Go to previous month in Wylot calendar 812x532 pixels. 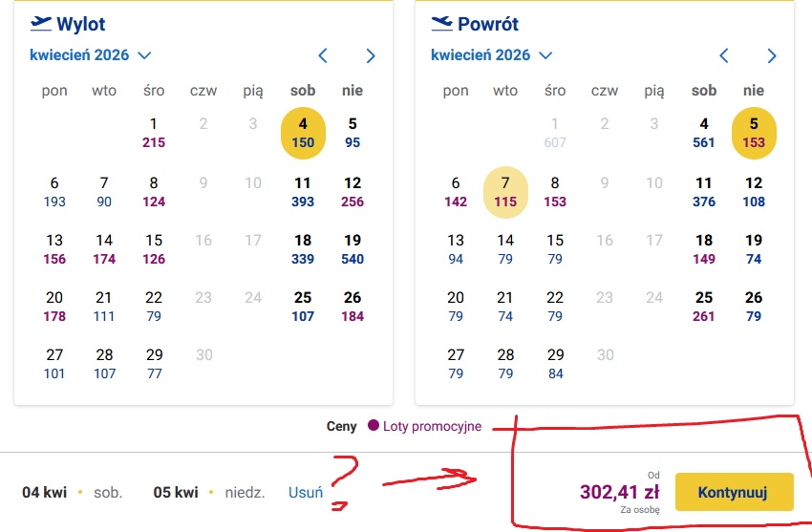pyautogui.click(x=323, y=55)
